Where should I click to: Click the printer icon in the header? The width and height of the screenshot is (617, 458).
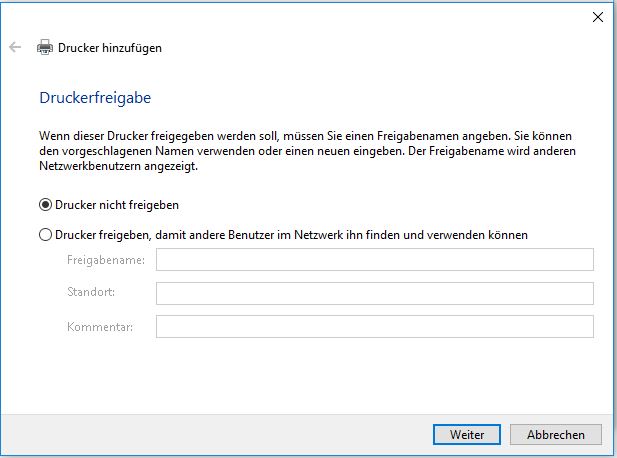[45, 48]
